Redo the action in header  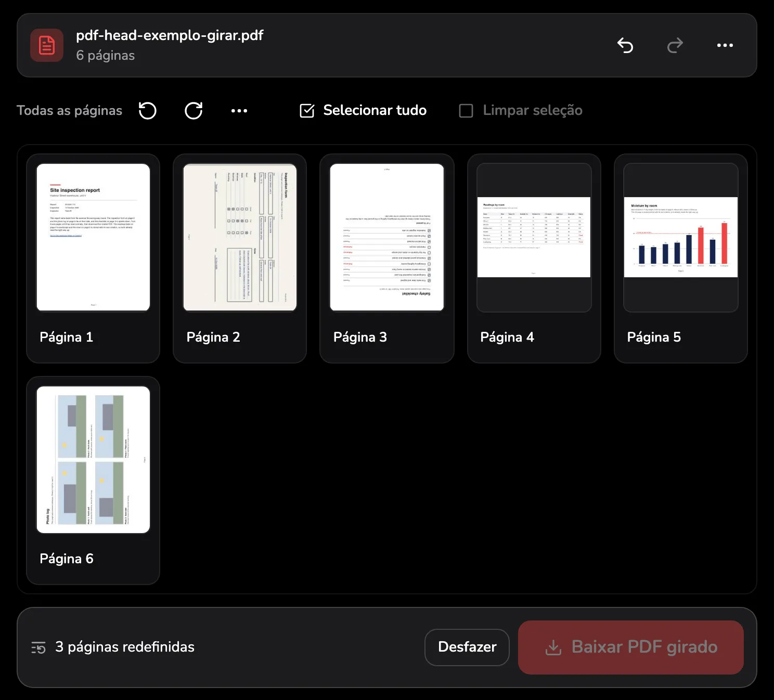click(675, 45)
